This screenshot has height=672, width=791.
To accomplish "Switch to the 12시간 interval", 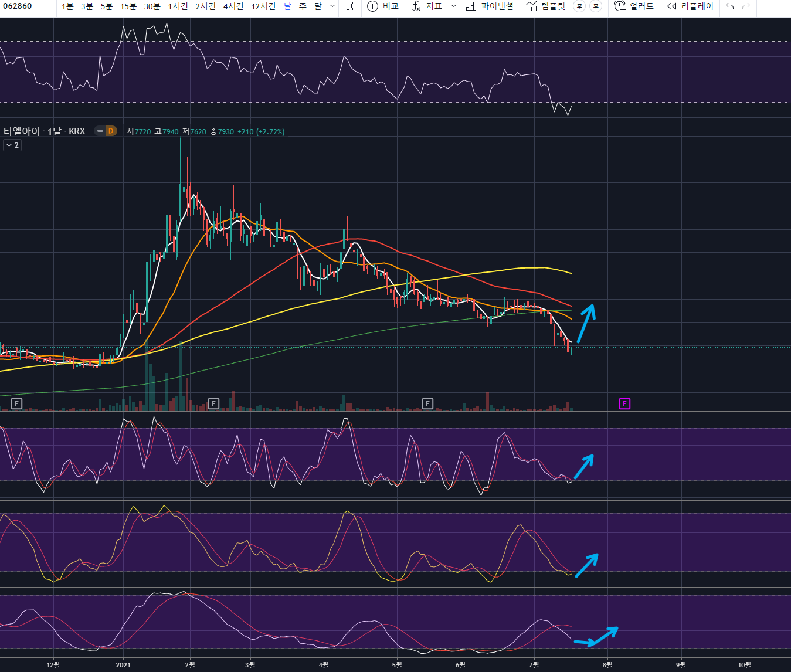I will pos(263,6).
